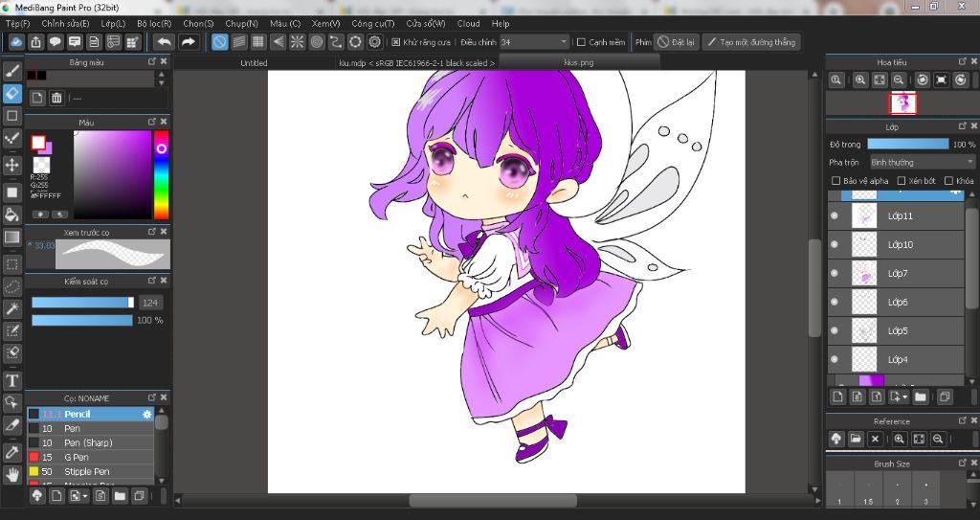The width and height of the screenshot is (980, 520).
Task: Switch to the kius.png tab
Action: point(579,62)
